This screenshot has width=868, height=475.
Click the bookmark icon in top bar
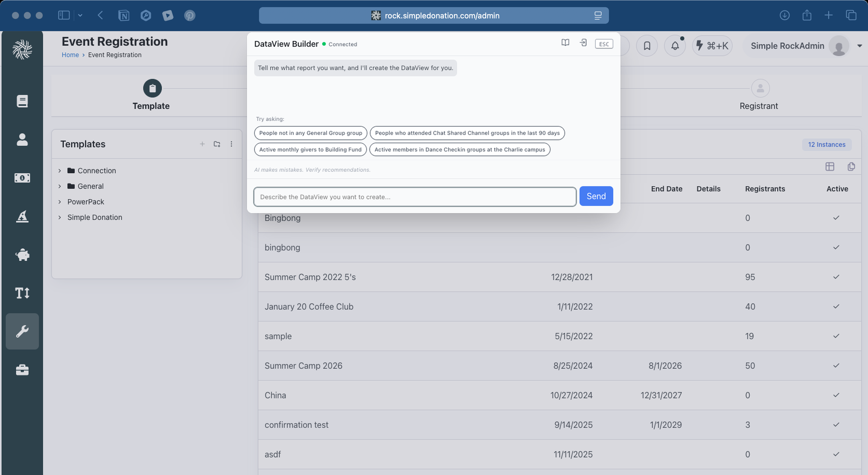(x=647, y=46)
